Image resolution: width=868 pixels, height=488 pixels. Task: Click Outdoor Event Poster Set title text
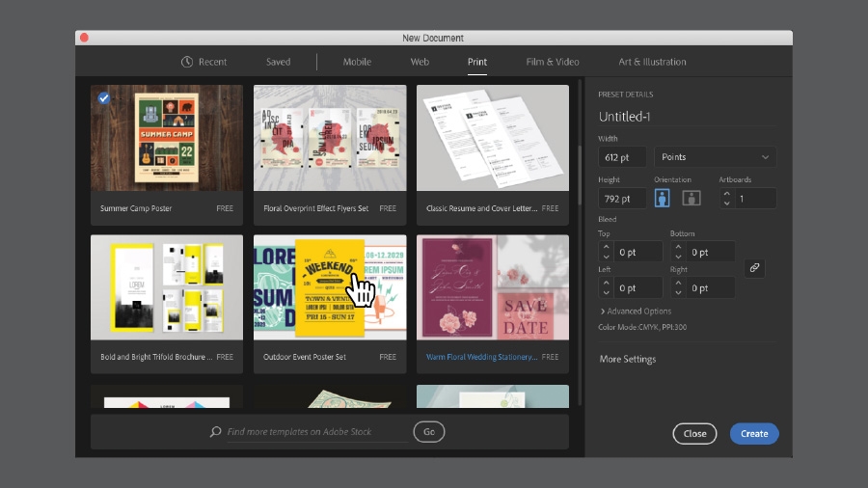[x=305, y=357]
